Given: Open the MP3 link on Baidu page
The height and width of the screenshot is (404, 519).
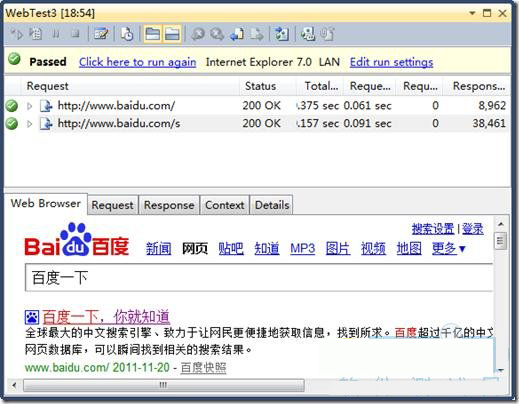Looking at the screenshot, I should (x=303, y=249).
